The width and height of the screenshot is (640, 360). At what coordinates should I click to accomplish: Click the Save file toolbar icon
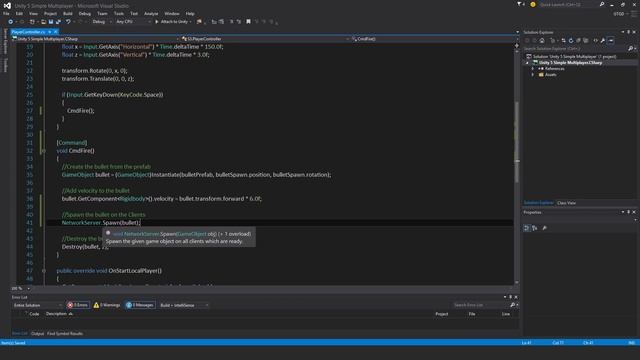point(51,22)
